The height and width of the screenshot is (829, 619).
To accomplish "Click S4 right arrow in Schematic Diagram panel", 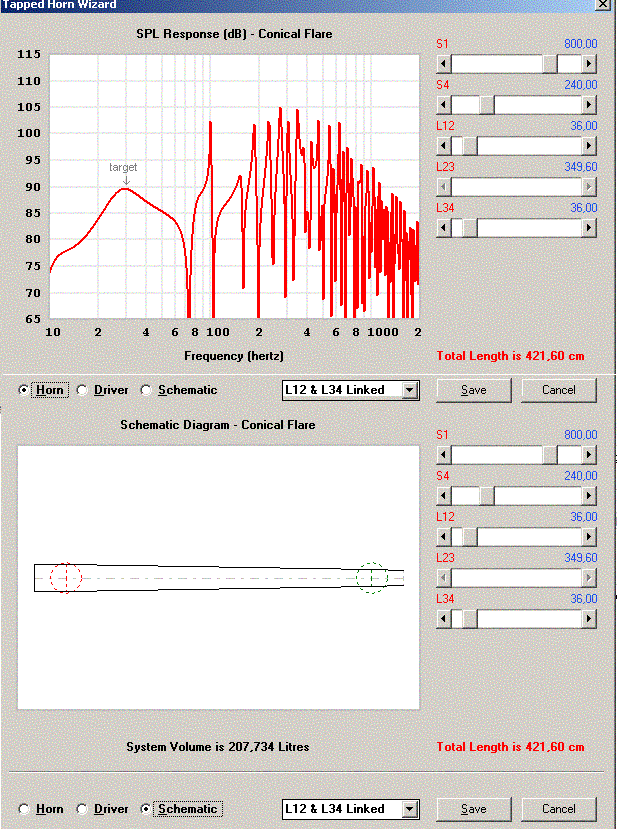I will click(x=589, y=496).
